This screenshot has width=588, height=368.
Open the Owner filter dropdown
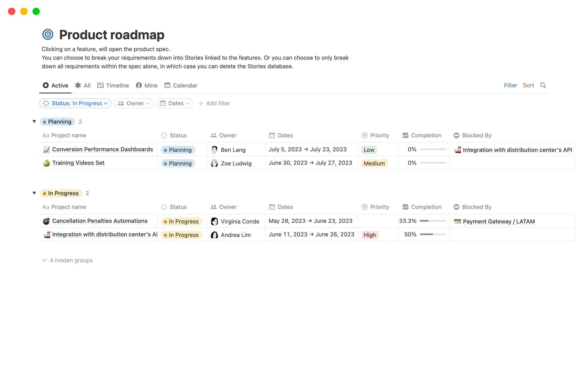point(133,103)
